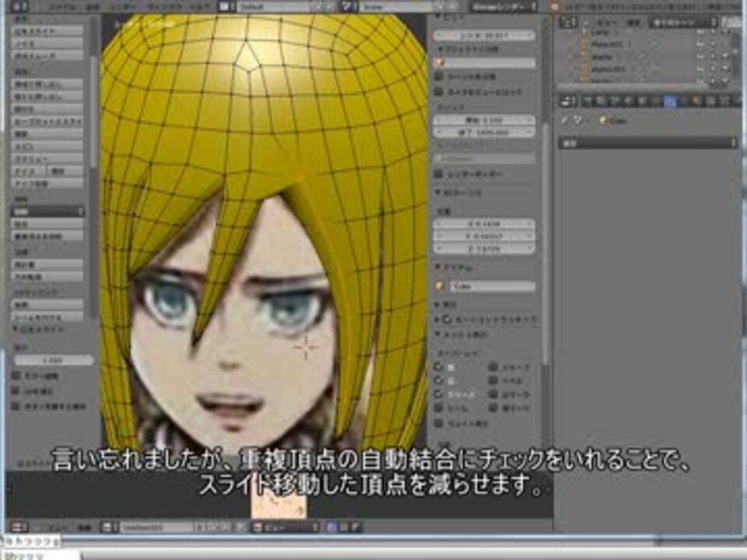Click the image browse icon in UV editor header

109,527
